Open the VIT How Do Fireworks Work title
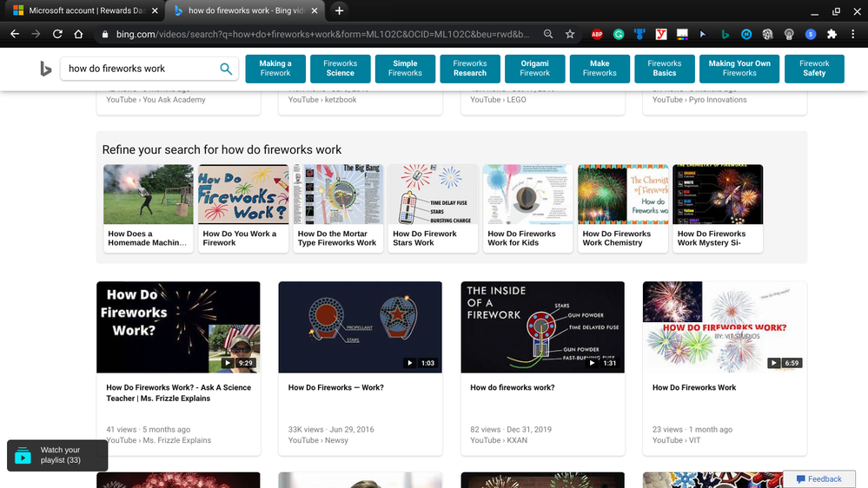Screen dimensions: 868x488 694,388
